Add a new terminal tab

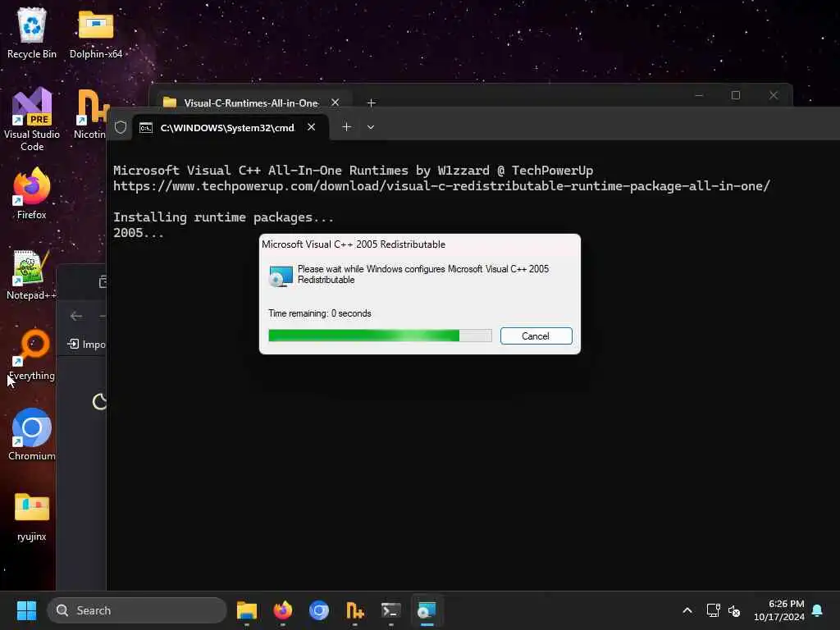point(347,127)
